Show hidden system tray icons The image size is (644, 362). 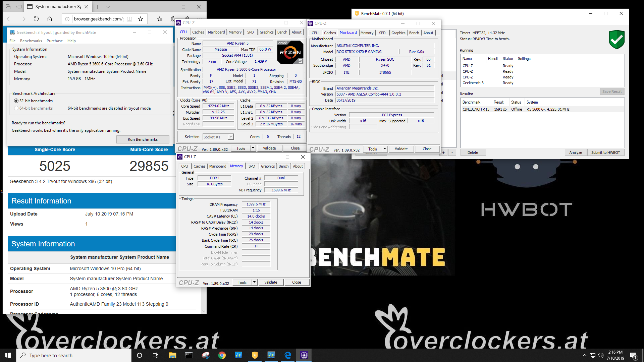585,355
